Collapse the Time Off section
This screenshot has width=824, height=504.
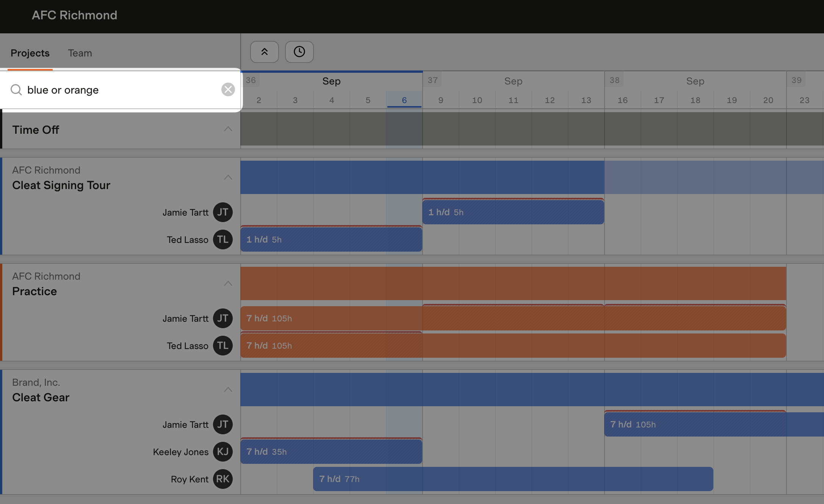228,129
